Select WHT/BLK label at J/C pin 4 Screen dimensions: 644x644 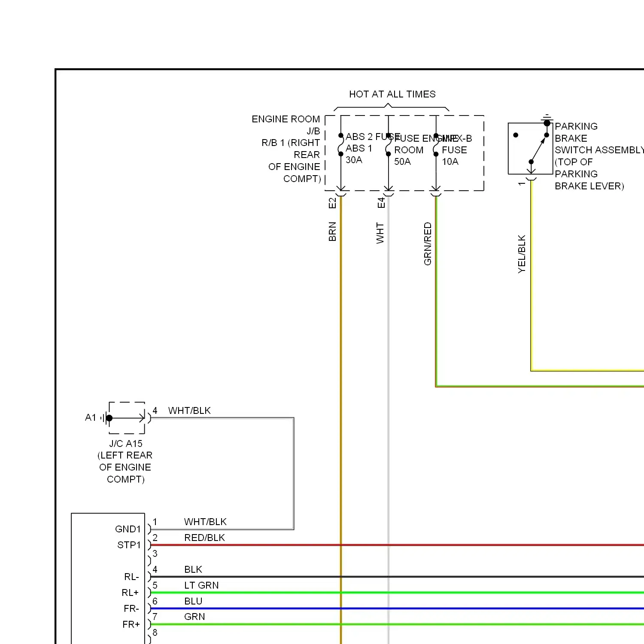pyautogui.click(x=189, y=410)
